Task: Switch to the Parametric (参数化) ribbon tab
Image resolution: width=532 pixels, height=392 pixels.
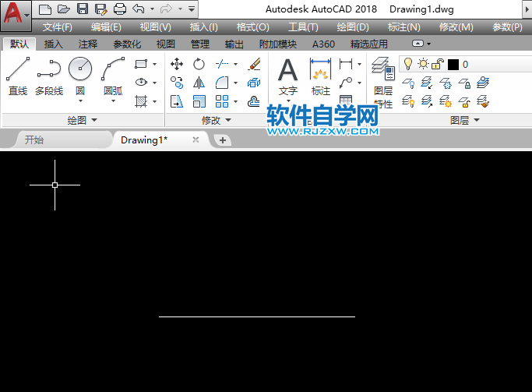Action: click(x=127, y=44)
